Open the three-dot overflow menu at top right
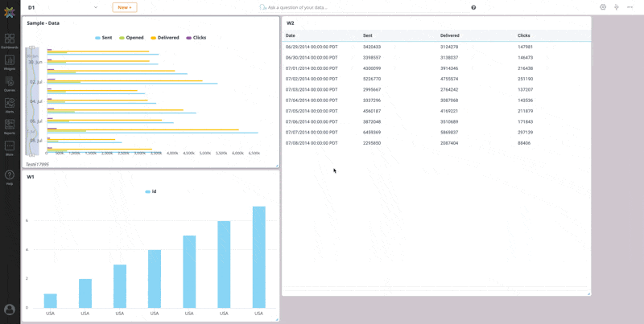This screenshot has height=324, width=644. click(630, 7)
